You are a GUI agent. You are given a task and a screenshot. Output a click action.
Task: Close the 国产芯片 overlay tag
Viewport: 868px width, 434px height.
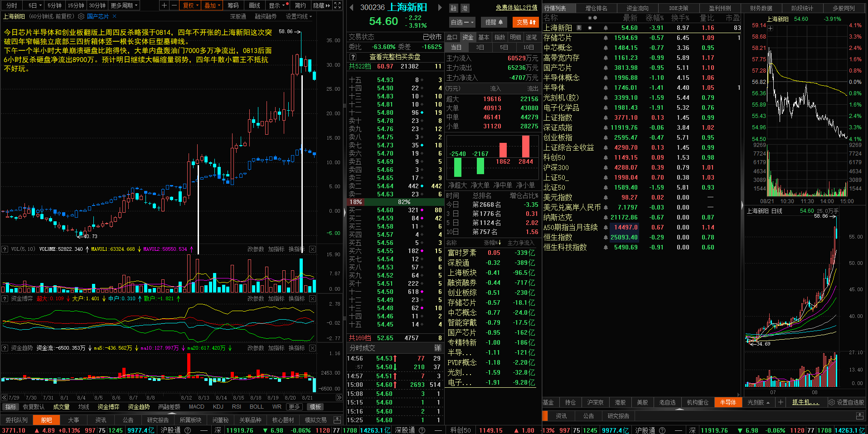(x=114, y=16)
